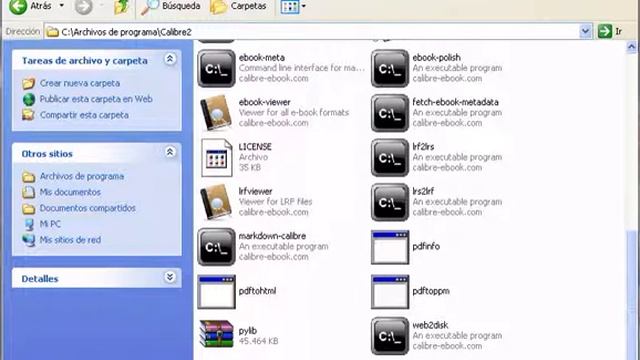Go up one folder level
The image size is (640, 360).
coord(122,7)
